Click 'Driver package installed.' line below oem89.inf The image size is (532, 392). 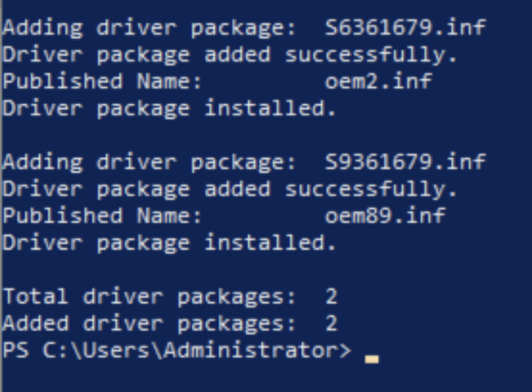(170, 242)
